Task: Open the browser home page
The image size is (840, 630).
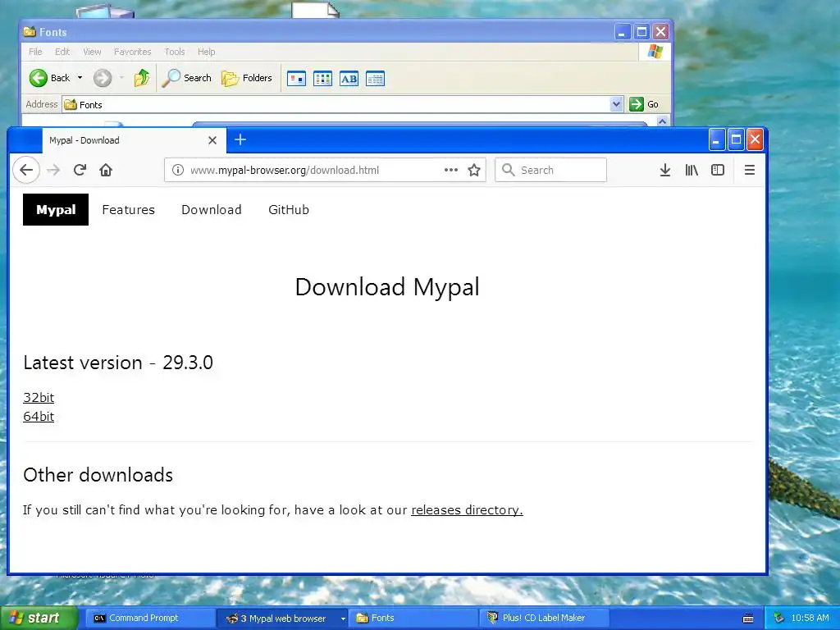Action: click(106, 171)
